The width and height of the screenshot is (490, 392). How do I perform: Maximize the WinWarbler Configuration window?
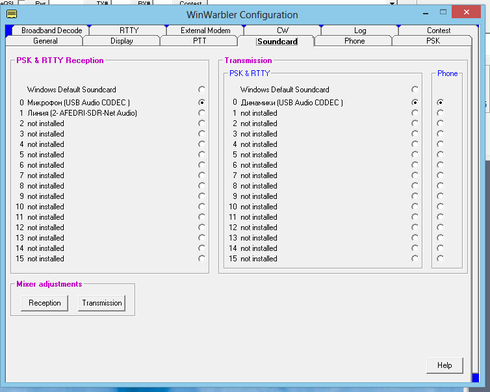click(443, 12)
